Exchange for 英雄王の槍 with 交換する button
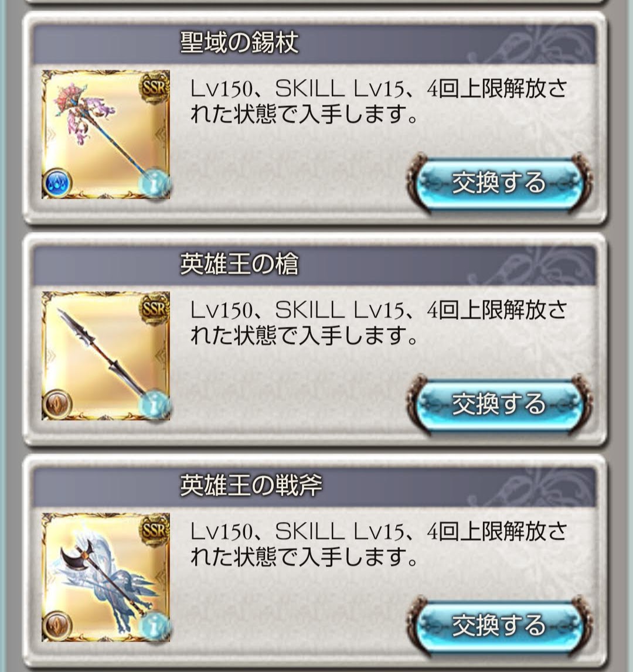The height and width of the screenshot is (672, 633). point(499,404)
